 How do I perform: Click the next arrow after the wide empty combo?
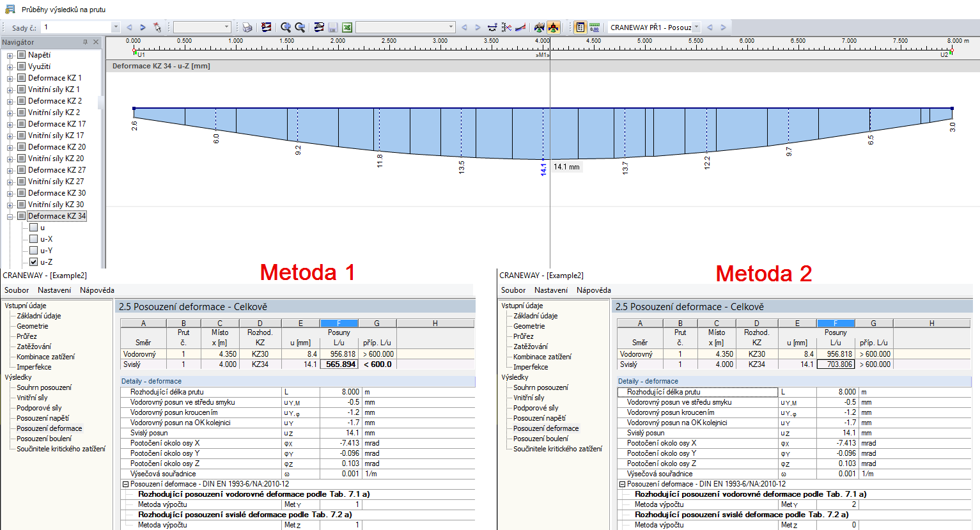tap(478, 27)
